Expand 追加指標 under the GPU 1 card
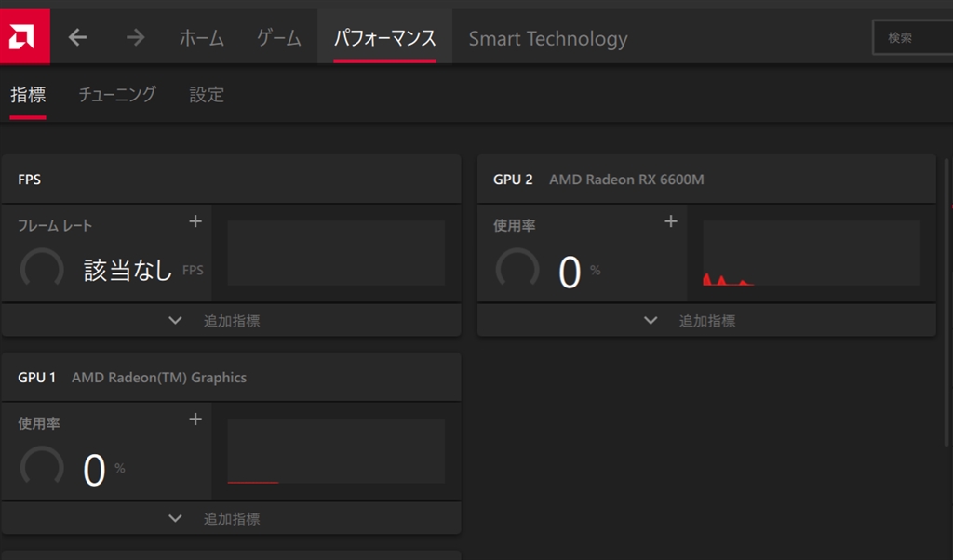953x560 pixels. click(x=231, y=518)
